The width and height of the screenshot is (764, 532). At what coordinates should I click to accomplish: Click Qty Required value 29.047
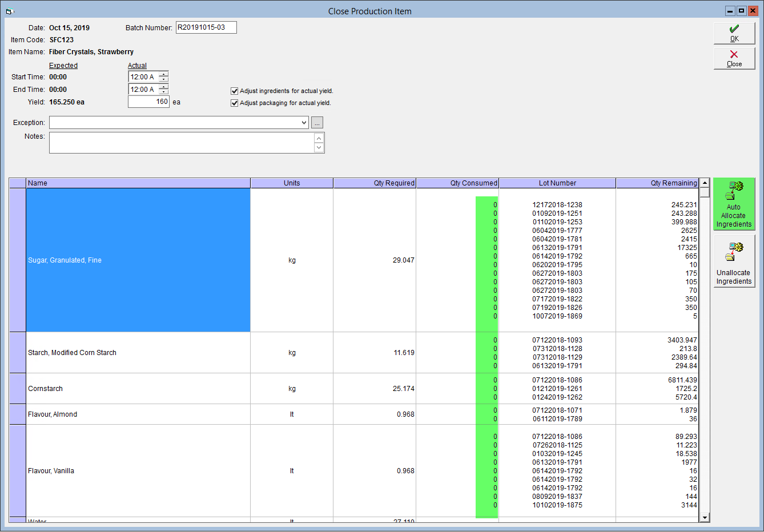click(403, 260)
